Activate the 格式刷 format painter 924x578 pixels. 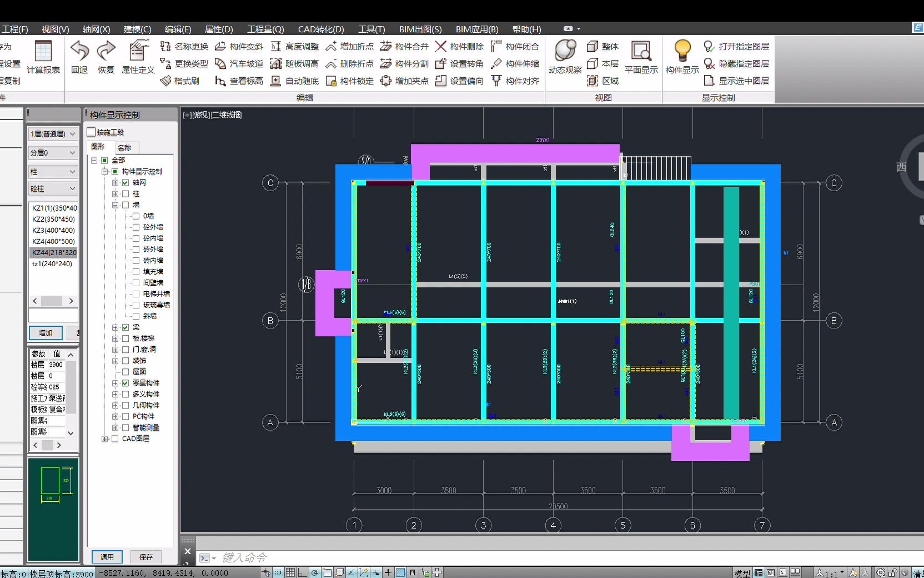coord(180,81)
